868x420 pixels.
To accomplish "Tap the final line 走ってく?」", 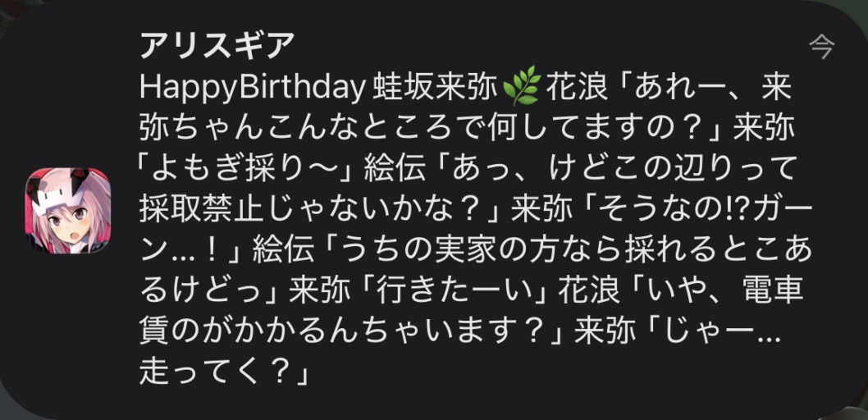I will pyautogui.click(x=224, y=373).
